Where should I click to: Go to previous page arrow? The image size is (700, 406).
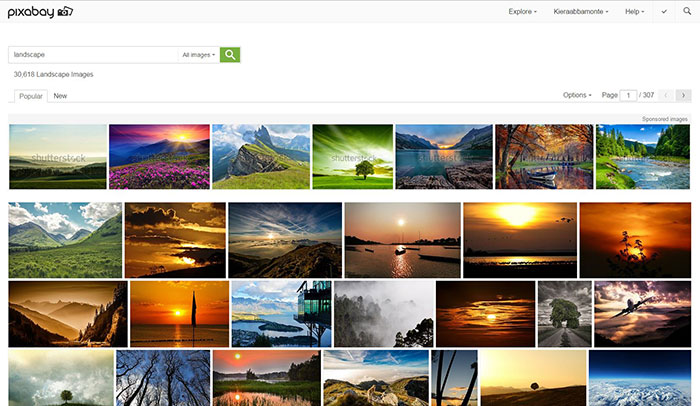pyautogui.click(x=666, y=95)
